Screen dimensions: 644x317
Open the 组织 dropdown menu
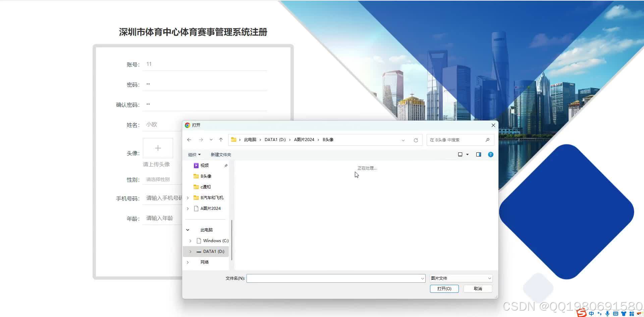pyautogui.click(x=194, y=154)
